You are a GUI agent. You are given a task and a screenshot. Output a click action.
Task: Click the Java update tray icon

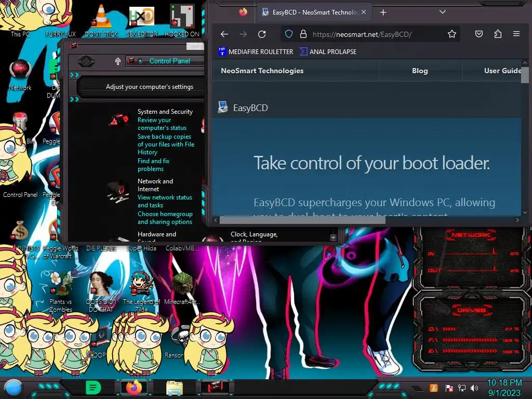pos(434,388)
